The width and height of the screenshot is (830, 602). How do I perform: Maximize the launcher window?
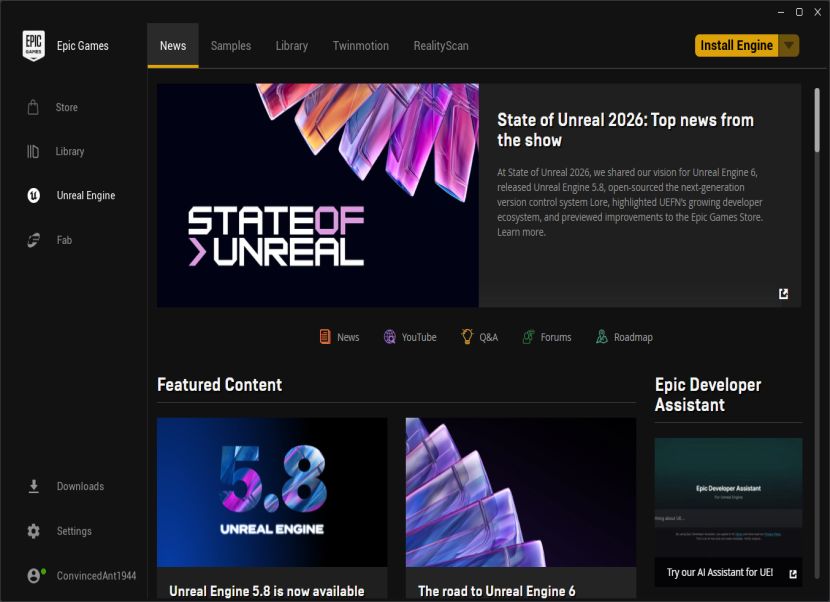[x=799, y=12]
